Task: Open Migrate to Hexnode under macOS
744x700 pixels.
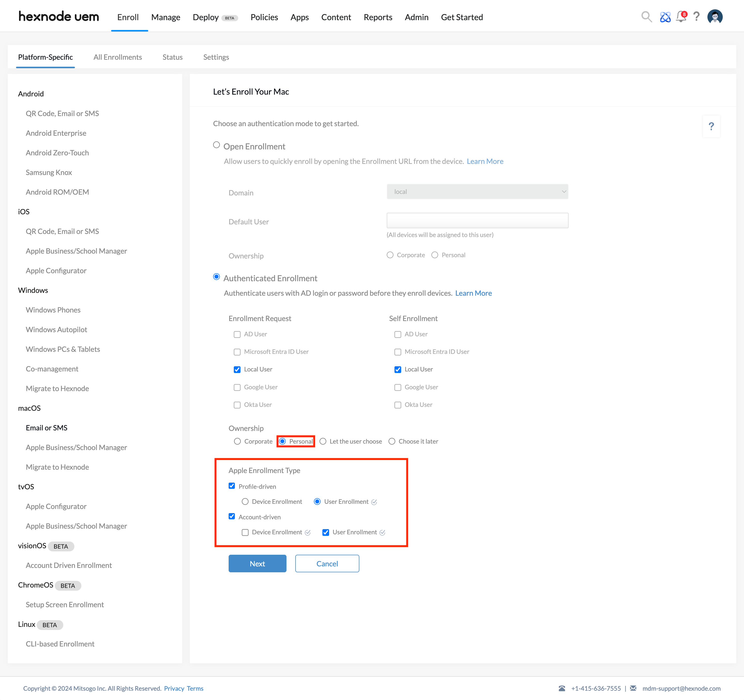Action: pos(57,467)
